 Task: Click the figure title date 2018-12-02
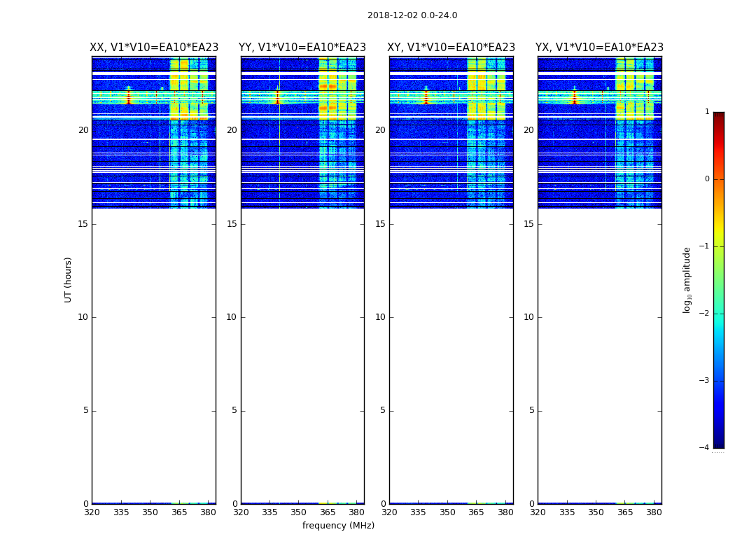(412, 15)
